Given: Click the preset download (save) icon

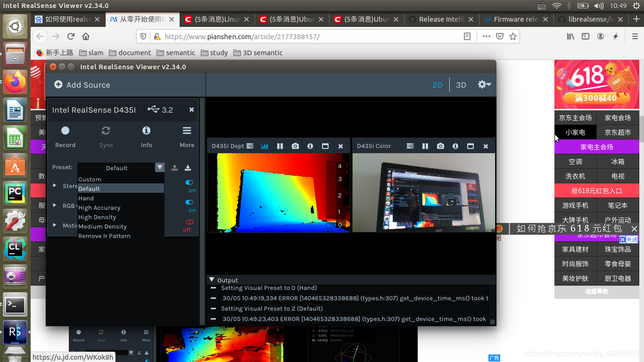Looking at the screenshot, I should pyautogui.click(x=188, y=168).
